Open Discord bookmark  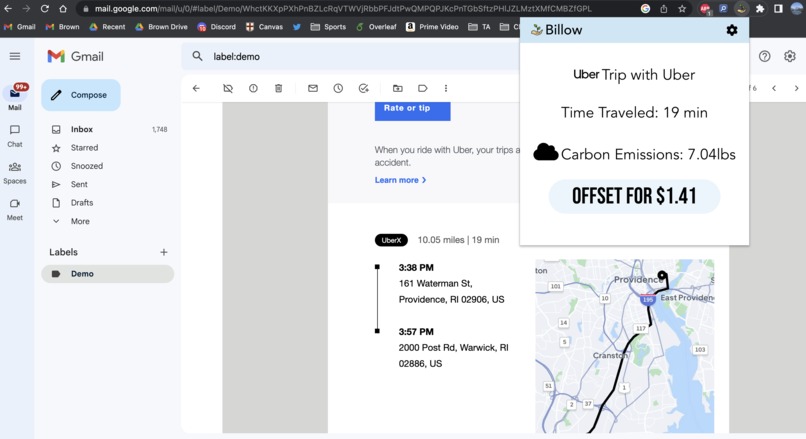point(216,27)
